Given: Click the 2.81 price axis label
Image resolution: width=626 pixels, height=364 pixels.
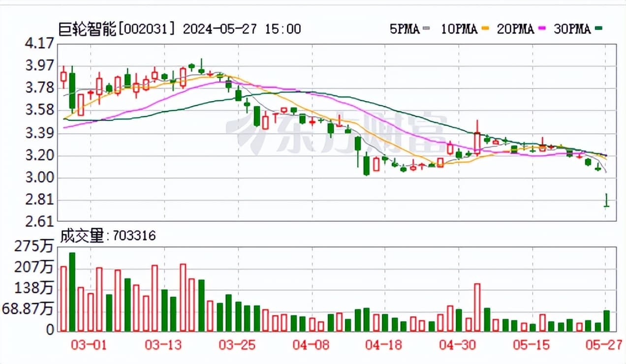Looking at the screenshot, I should click(x=39, y=200).
